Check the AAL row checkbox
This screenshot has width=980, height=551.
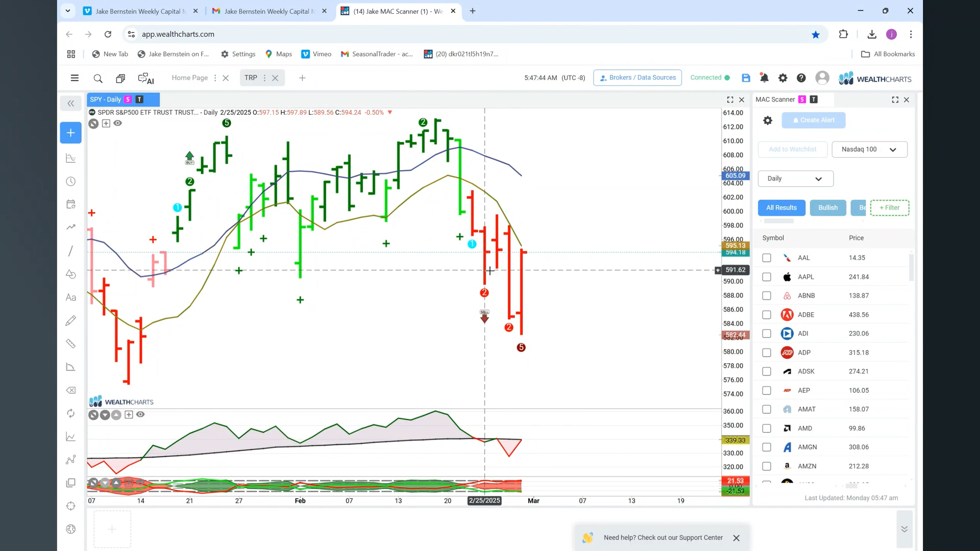click(x=767, y=258)
